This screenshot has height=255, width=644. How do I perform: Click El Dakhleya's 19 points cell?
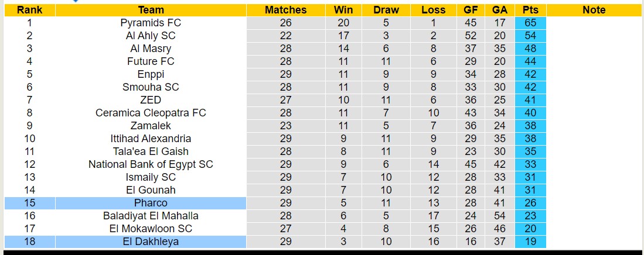pyautogui.click(x=530, y=242)
